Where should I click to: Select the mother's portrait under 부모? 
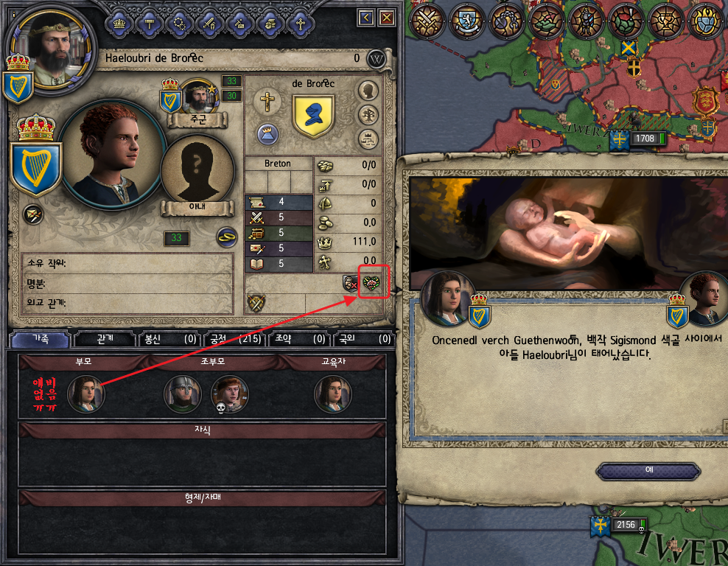click(86, 394)
